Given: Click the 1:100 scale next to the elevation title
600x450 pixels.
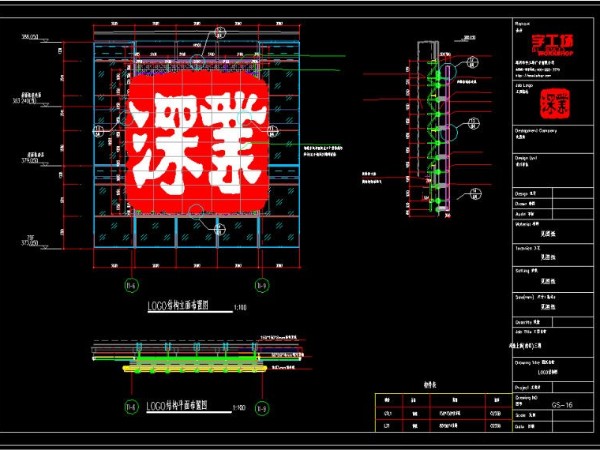Looking at the screenshot, I should pyautogui.click(x=240, y=307).
